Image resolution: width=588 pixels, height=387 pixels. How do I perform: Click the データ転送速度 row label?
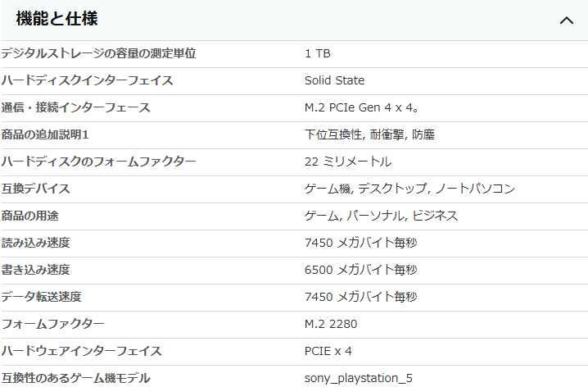pyautogui.click(x=41, y=297)
